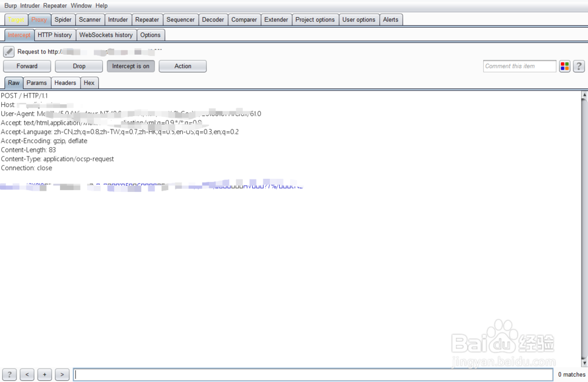Switch to the Hex view tab

(89, 83)
